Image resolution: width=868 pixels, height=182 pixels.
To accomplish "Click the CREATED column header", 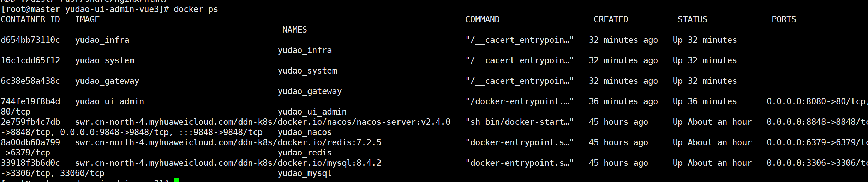I will 611,19.
